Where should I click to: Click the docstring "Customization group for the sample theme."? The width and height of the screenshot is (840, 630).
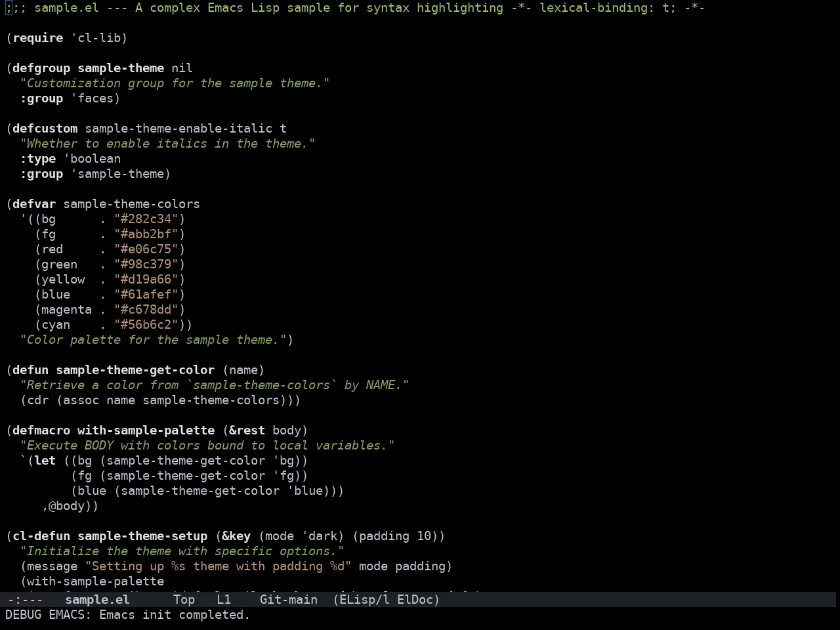[175, 83]
